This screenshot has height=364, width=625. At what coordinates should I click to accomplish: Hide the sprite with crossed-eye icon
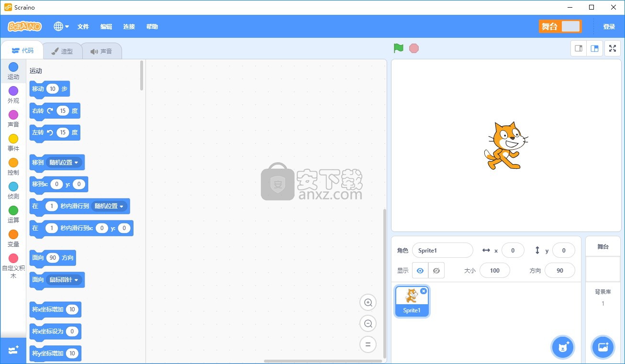click(436, 270)
